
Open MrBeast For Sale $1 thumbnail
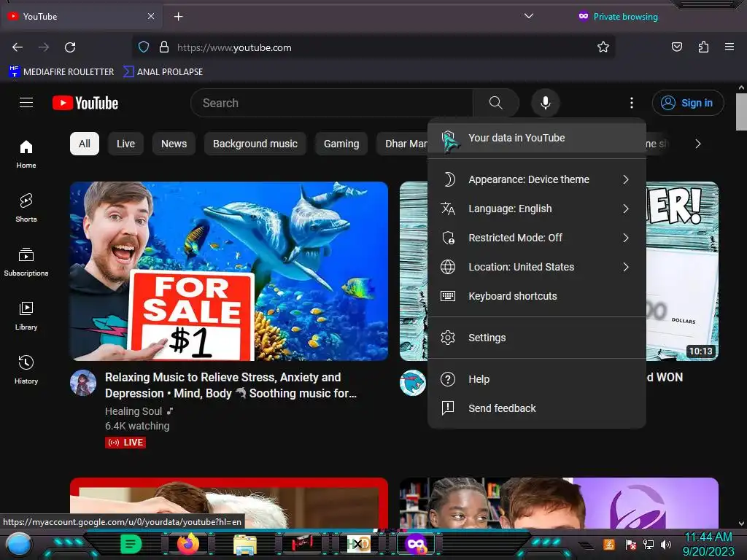click(228, 271)
